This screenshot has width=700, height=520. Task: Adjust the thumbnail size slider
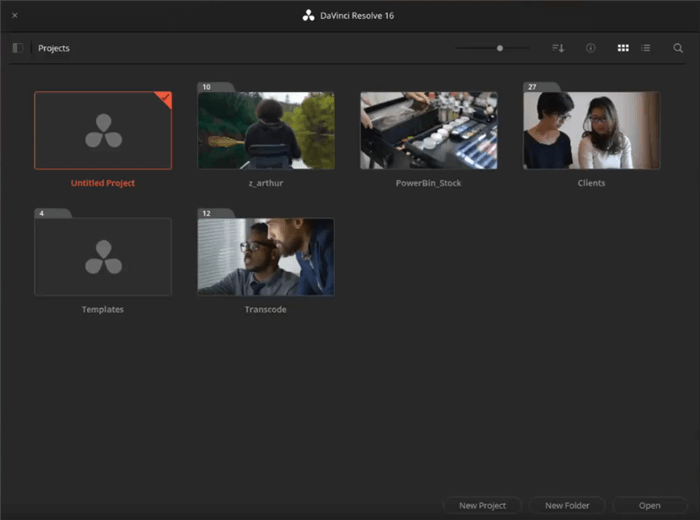[499, 48]
